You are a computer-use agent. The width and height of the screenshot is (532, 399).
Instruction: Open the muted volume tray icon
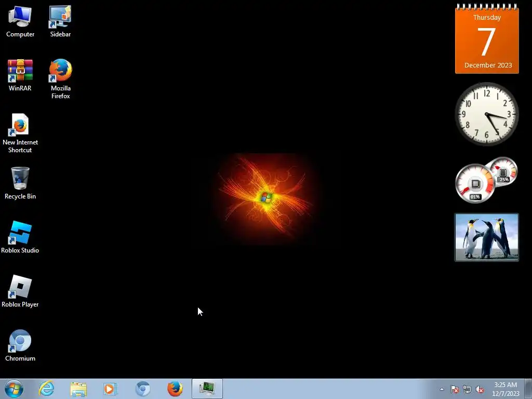click(x=480, y=389)
